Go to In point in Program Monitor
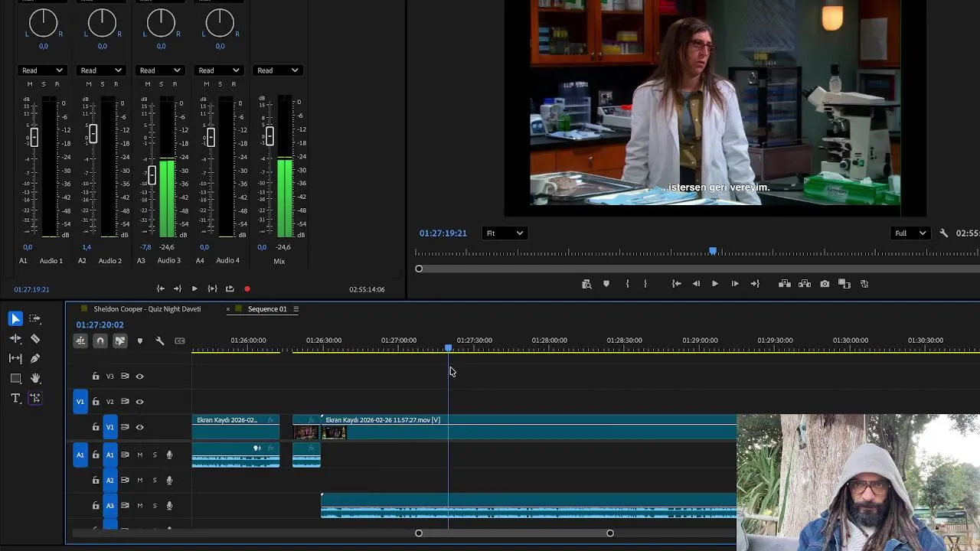980x551 pixels. tap(677, 284)
